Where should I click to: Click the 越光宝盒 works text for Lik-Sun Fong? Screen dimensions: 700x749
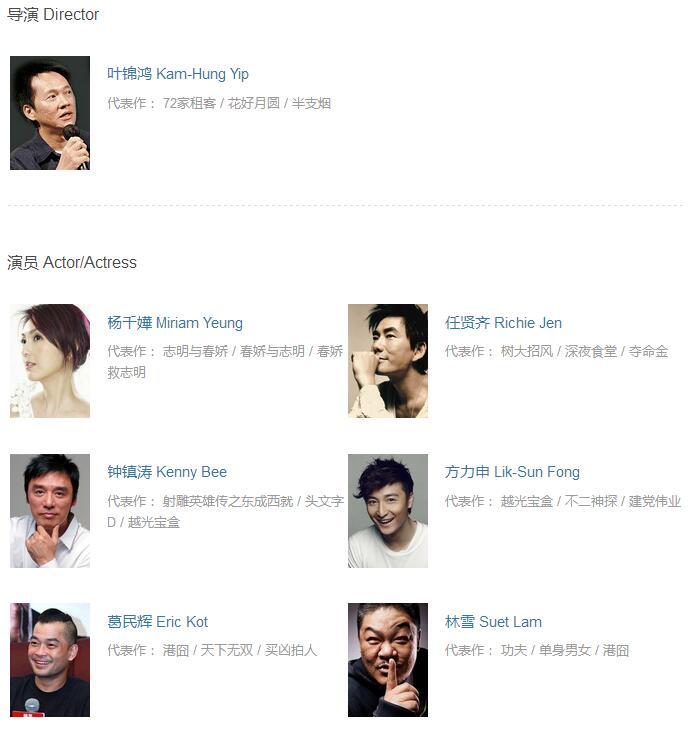(527, 502)
